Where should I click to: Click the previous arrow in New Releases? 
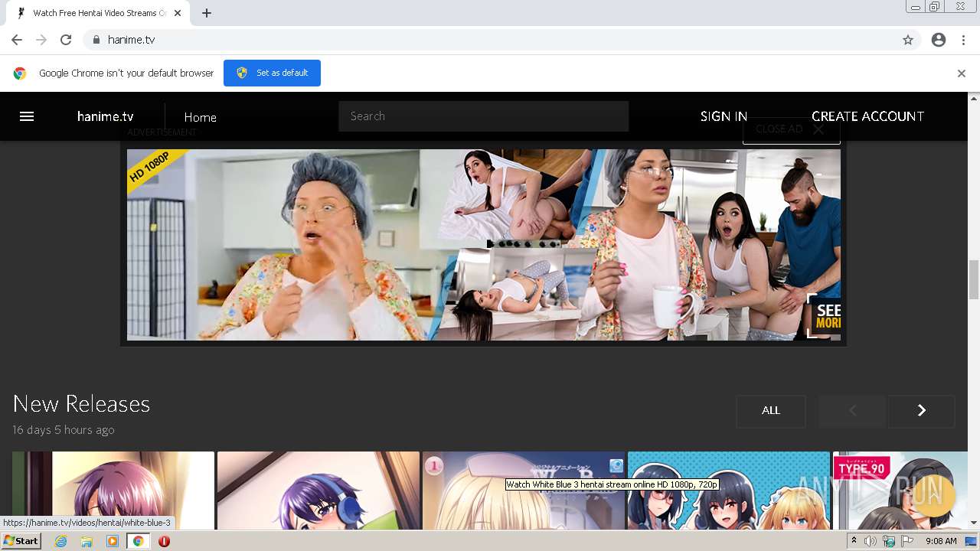coord(852,410)
